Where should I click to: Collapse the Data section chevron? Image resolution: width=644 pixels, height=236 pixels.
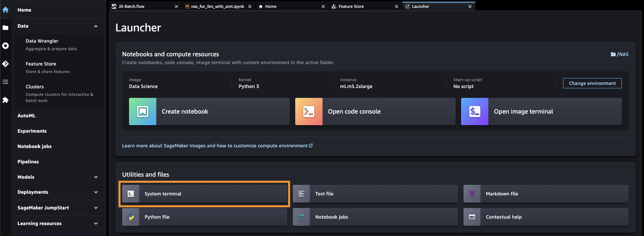click(96, 26)
